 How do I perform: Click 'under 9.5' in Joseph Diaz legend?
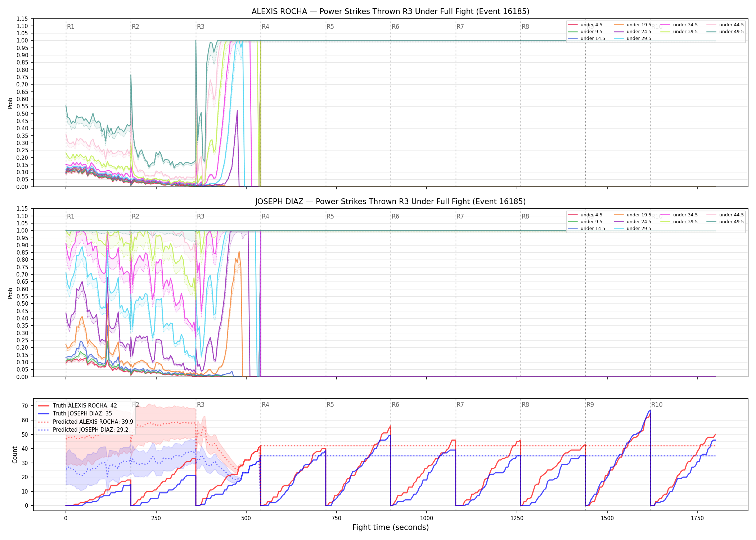click(x=591, y=222)
